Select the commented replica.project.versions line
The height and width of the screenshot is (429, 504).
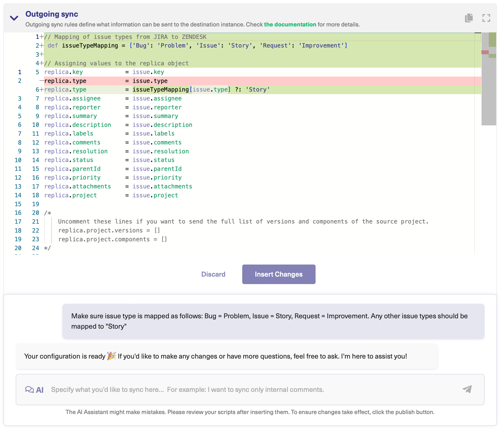(109, 230)
